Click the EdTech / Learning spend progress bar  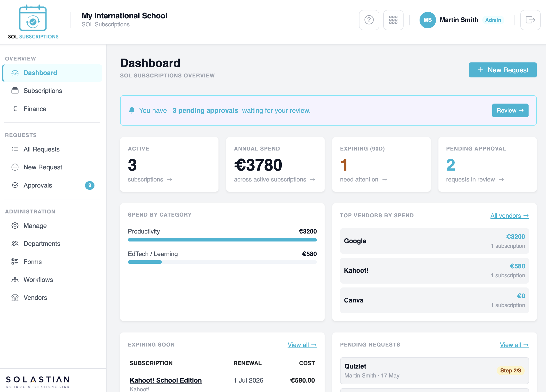222,262
